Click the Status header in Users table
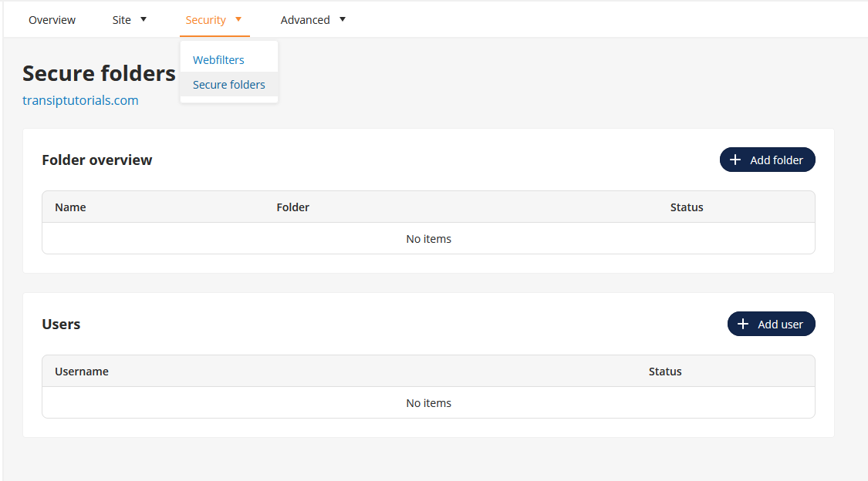The height and width of the screenshot is (481, 868). (x=665, y=372)
